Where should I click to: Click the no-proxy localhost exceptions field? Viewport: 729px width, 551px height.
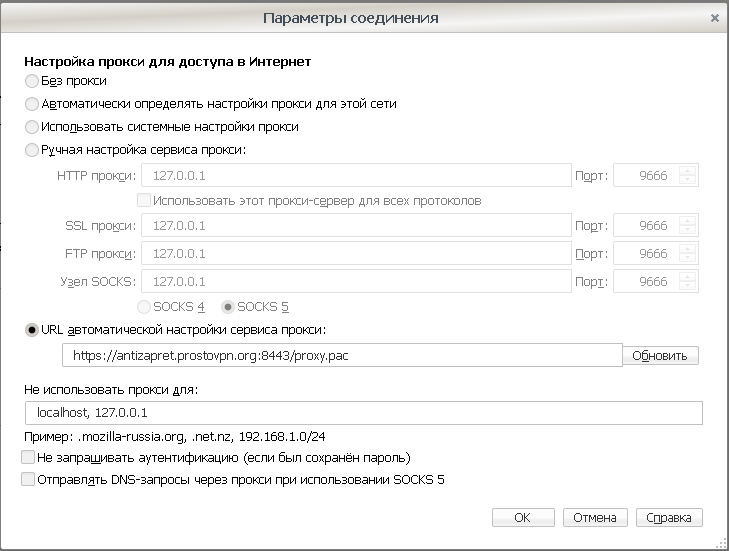pyautogui.click(x=364, y=413)
